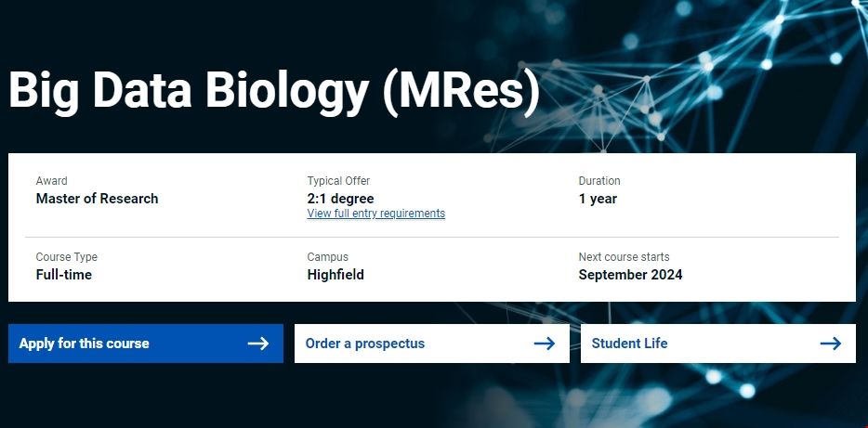Click the Campus label
Image resolution: width=868 pixels, height=428 pixels.
coord(328,257)
